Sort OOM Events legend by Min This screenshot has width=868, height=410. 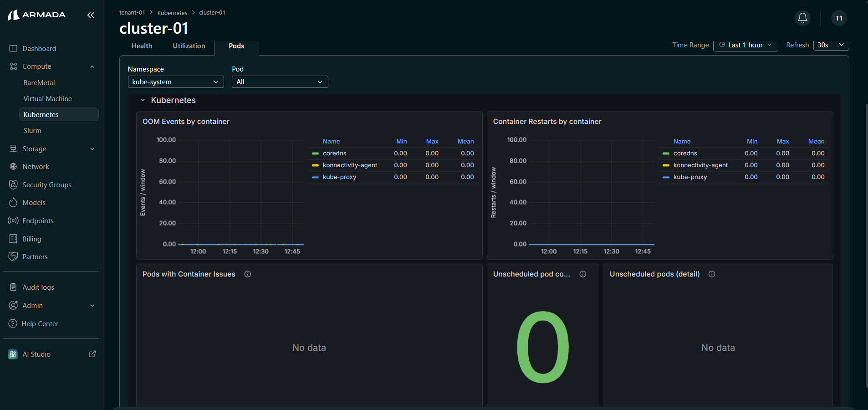(x=401, y=142)
